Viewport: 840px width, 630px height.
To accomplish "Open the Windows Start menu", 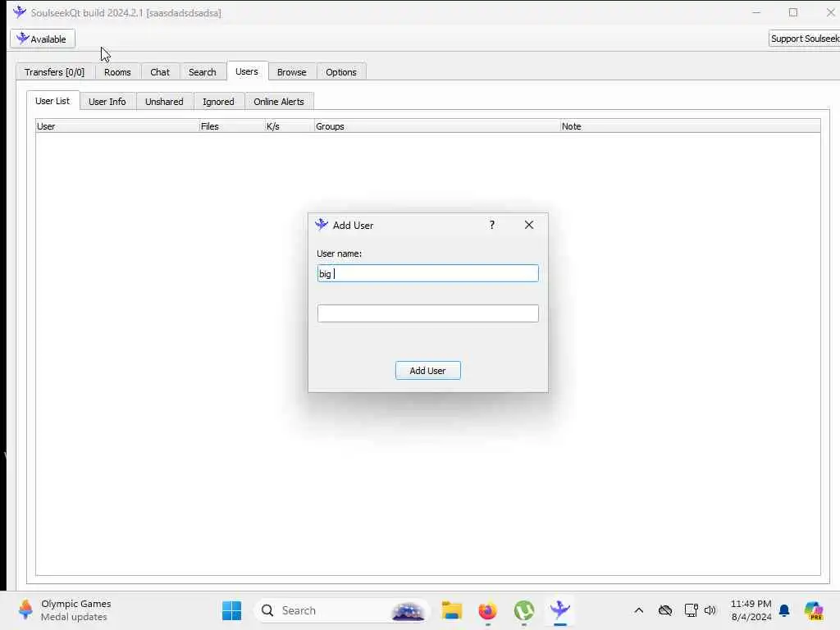I will click(231, 610).
